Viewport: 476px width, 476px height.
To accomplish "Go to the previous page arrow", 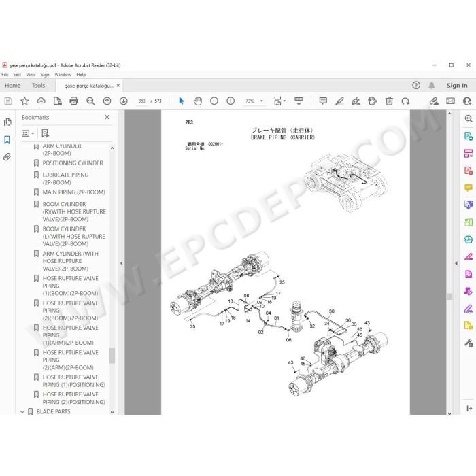I will tap(107, 101).
